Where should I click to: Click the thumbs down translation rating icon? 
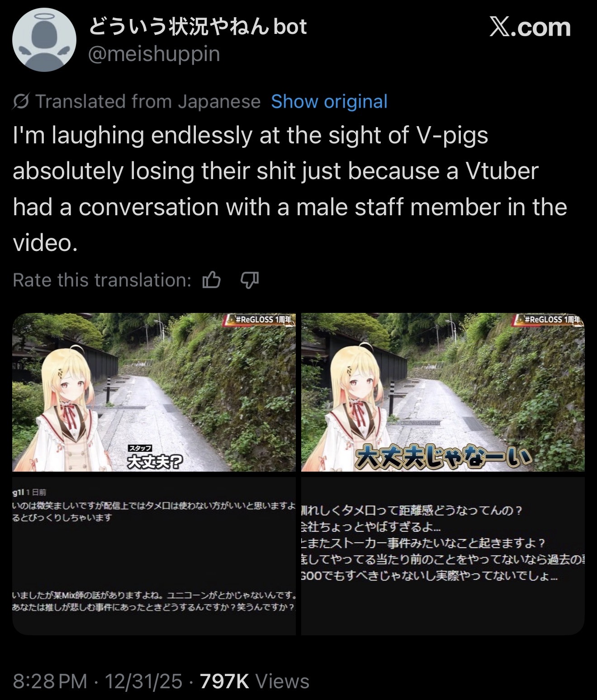[249, 280]
